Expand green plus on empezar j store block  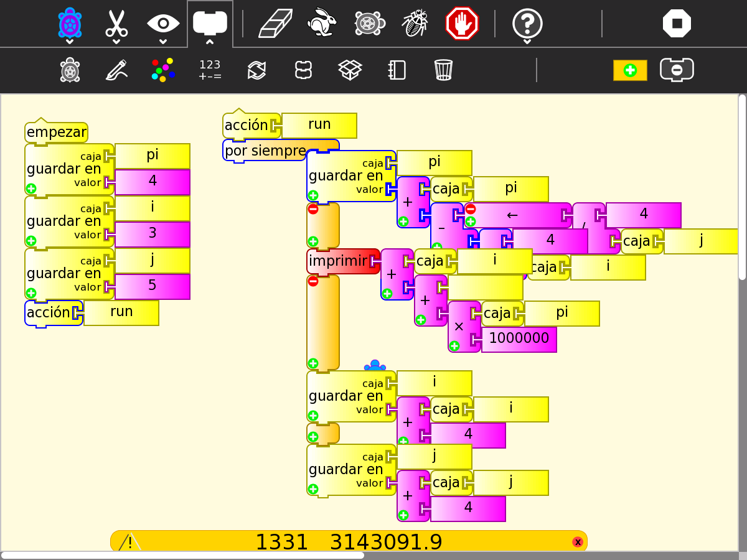click(31, 292)
